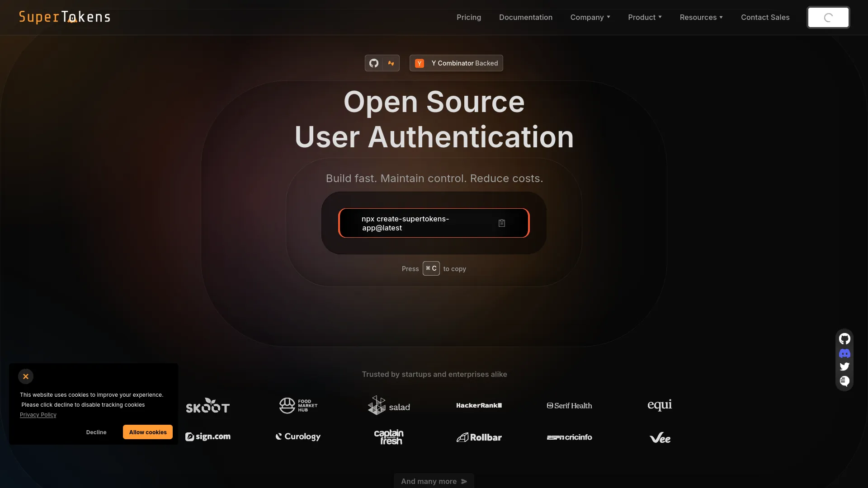Click the ⌘ C keyboard shortcut badge
Screen dimensions: 868x488
click(431, 268)
